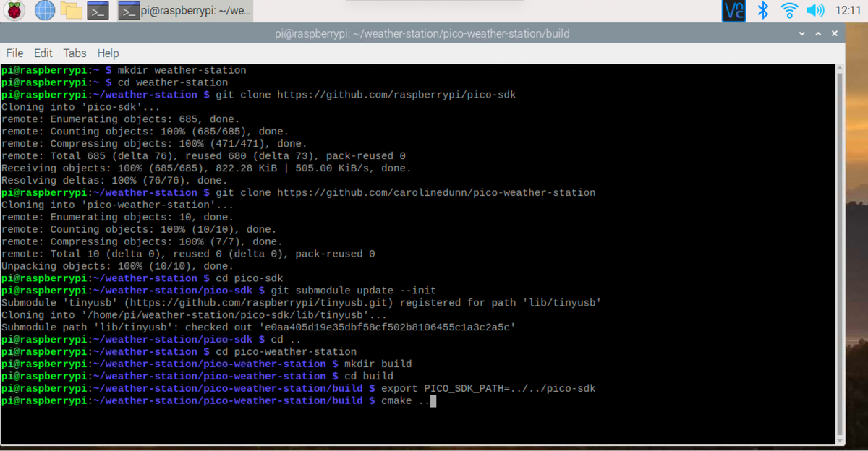Click the clock showing 12:11

pos(848,11)
